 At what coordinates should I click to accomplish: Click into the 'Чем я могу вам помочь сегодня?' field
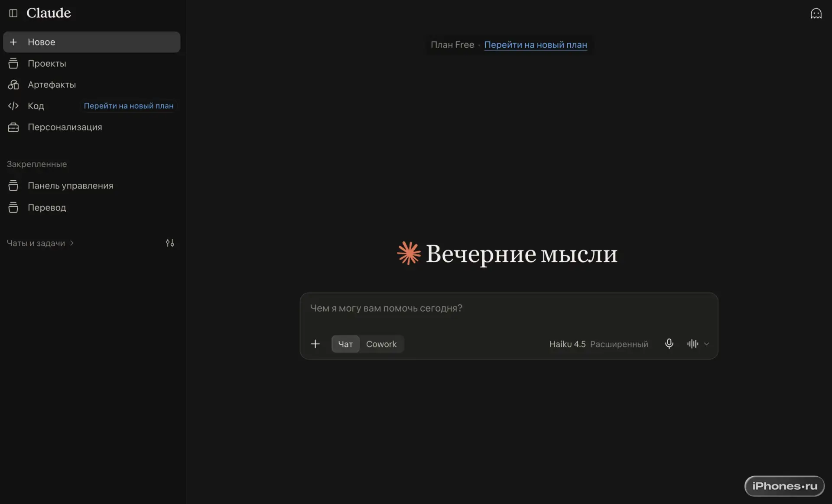pyautogui.click(x=509, y=309)
